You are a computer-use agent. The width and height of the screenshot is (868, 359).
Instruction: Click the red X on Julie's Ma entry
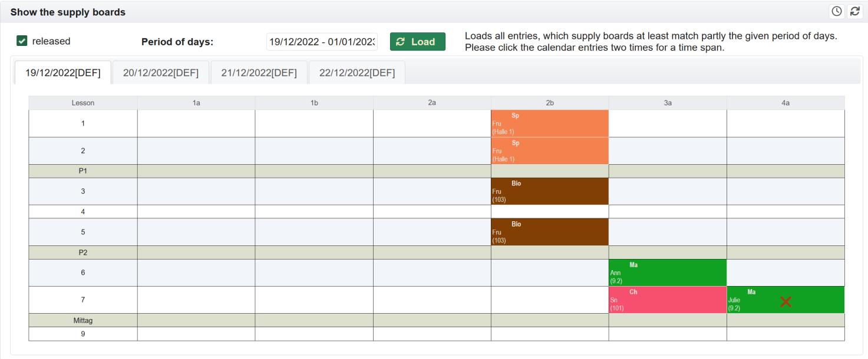(786, 301)
